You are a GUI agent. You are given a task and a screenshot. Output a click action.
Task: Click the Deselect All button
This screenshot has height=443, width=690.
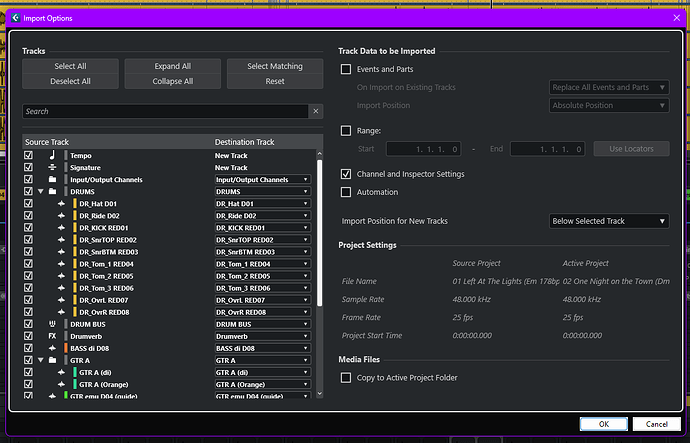70,81
